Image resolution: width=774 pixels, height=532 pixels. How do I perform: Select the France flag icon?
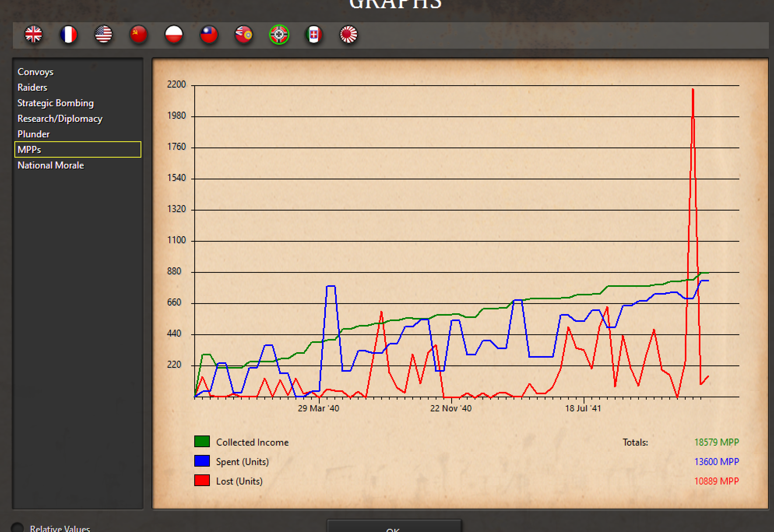[x=69, y=35]
